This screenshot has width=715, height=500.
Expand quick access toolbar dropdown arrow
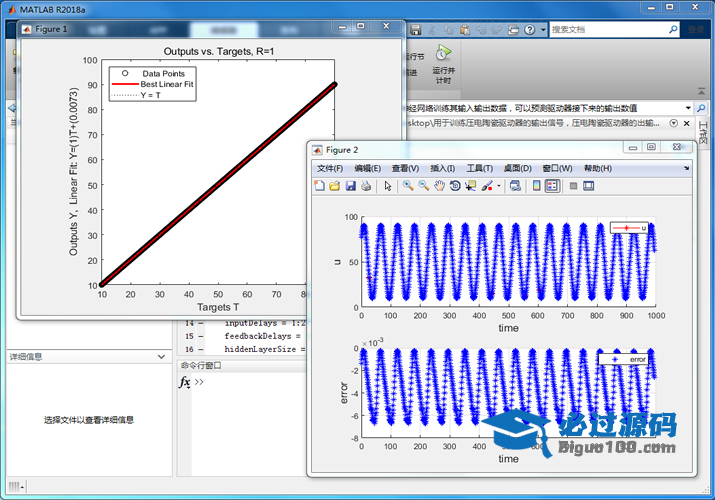(543, 30)
